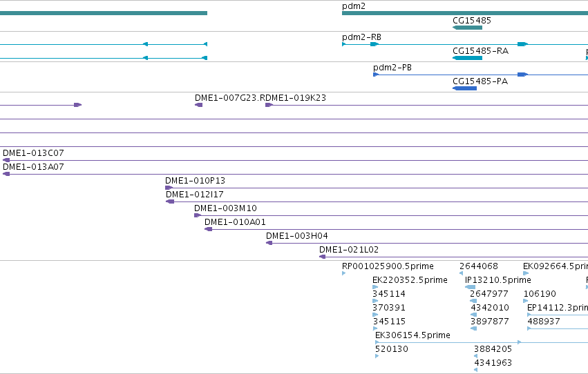Click the DME1-003M10 clone label
The image size is (588, 374).
pos(225,208)
